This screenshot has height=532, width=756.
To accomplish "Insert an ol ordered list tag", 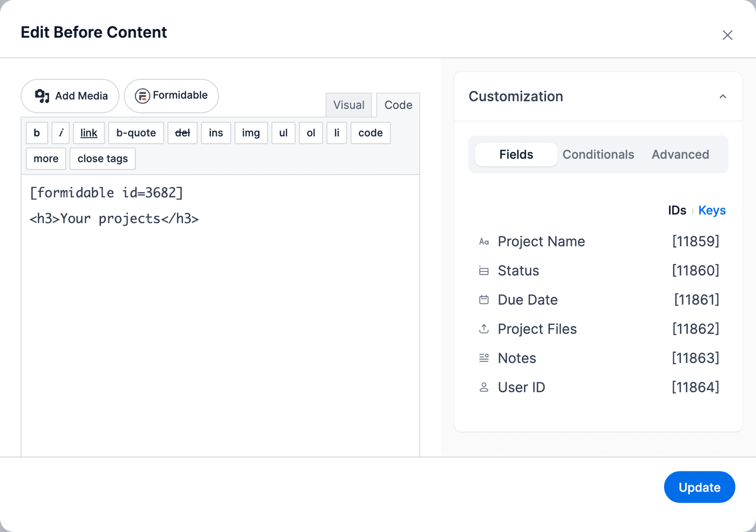I will [311, 133].
